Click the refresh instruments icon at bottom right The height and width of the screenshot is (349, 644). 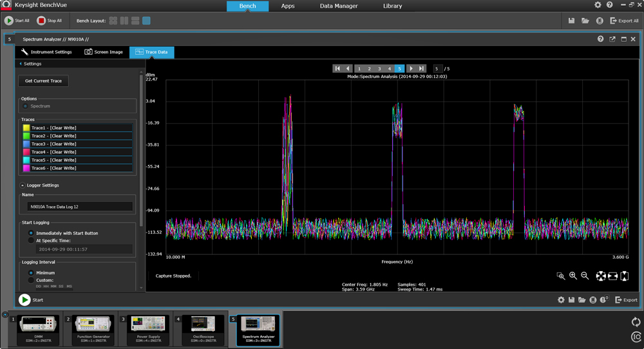[x=636, y=323]
